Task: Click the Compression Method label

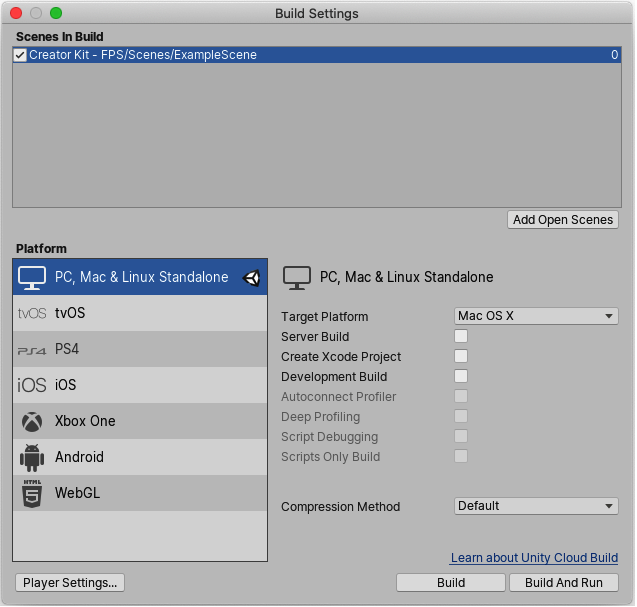Action: (340, 507)
